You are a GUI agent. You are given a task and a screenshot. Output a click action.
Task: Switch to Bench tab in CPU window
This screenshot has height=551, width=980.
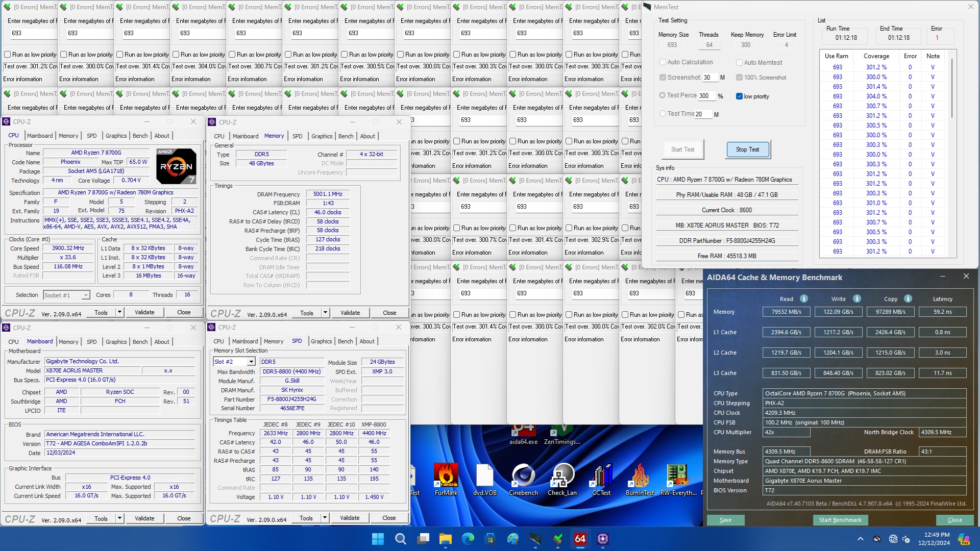click(140, 136)
